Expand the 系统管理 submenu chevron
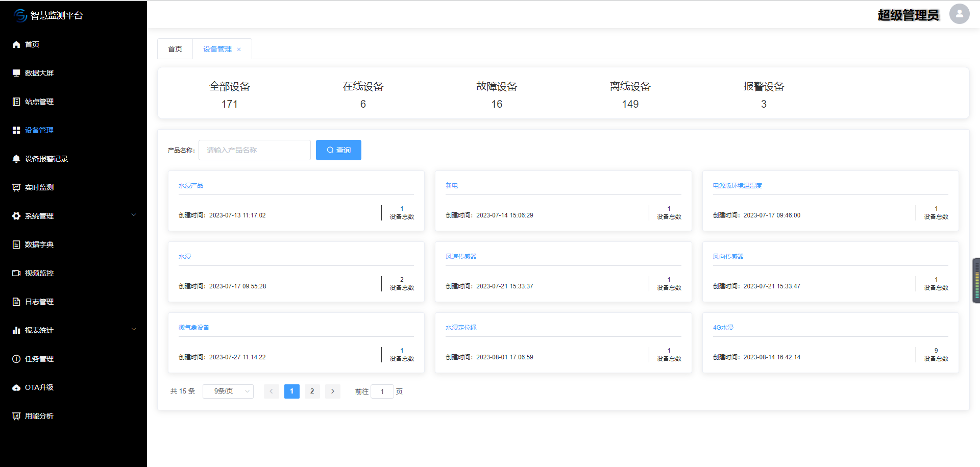The width and height of the screenshot is (980, 467). pos(134,215)
